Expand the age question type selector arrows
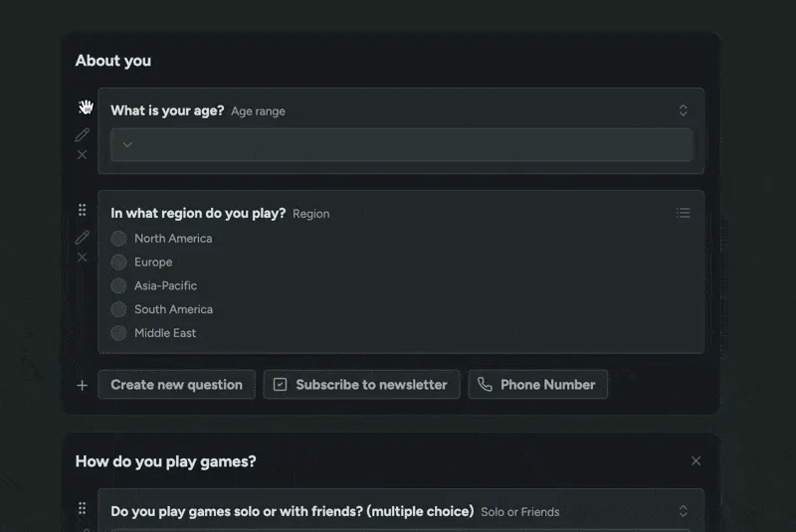 tap(684, 110)
